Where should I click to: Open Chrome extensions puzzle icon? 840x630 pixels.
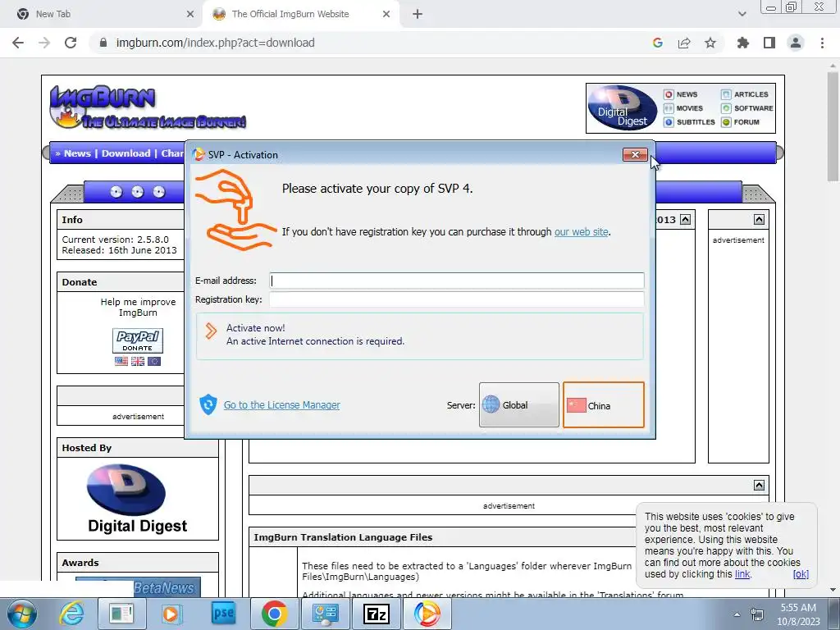(x=743, y=43)
